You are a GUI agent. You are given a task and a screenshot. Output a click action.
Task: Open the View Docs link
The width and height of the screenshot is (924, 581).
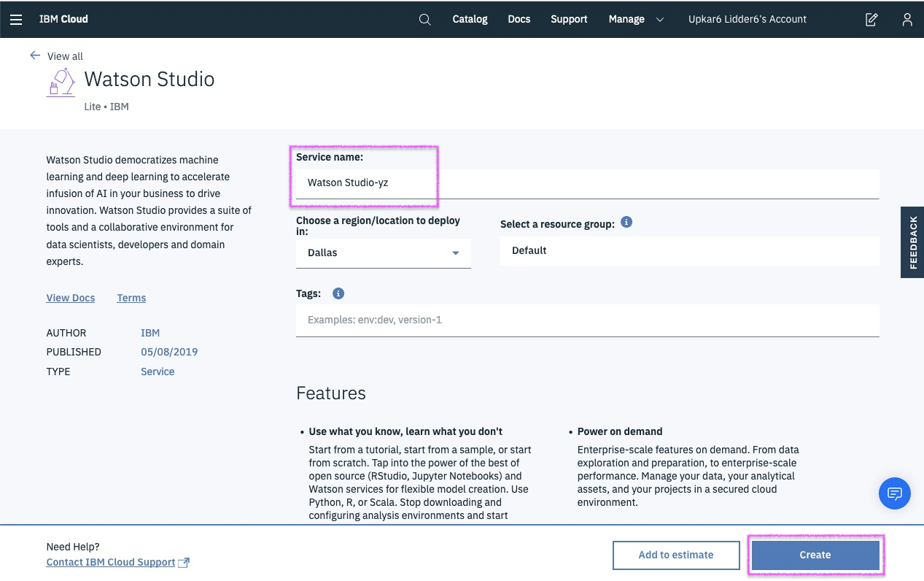[x=71, y=298]
